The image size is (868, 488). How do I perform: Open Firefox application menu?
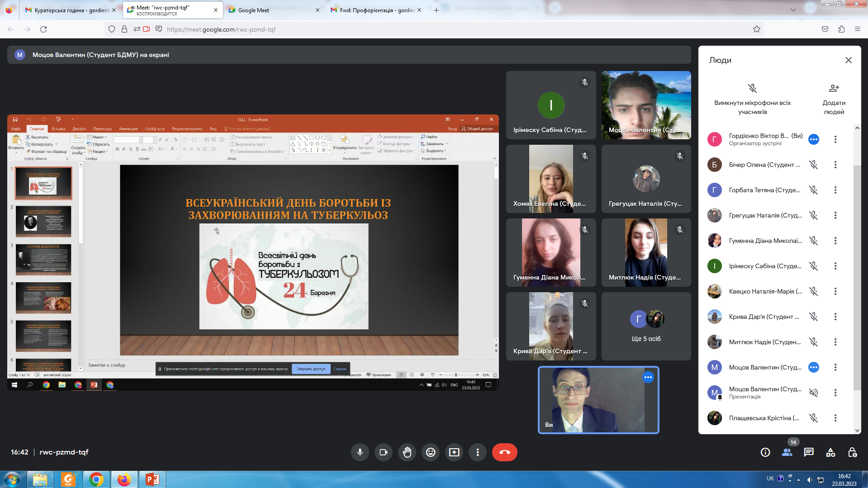click(x=857, y=29)
